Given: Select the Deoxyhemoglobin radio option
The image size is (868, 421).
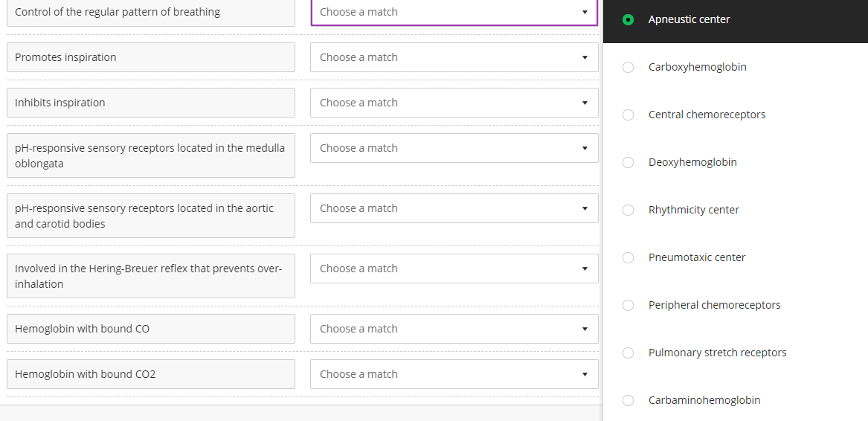Looking at the screenshot, I should pyautogui.click(x=628, y=162).
